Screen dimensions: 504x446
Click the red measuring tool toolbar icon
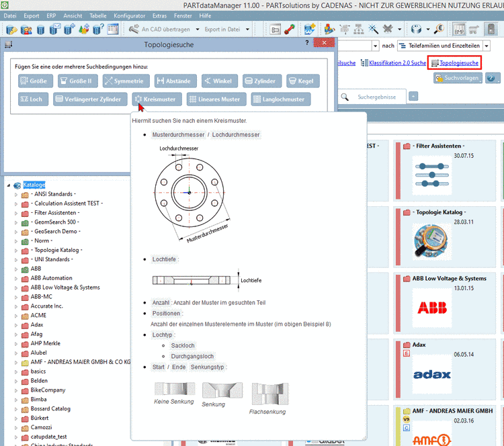[290, 30]
